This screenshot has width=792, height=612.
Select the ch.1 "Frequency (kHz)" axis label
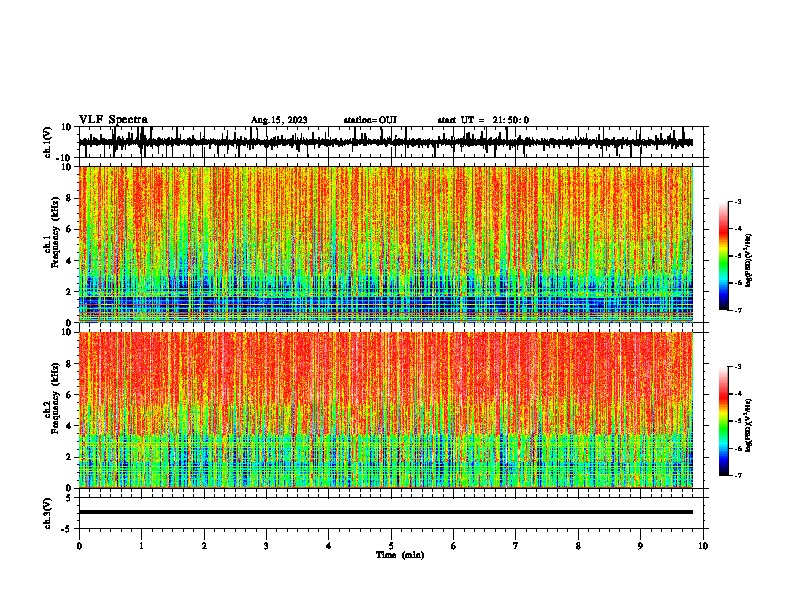(x=55, y=232)
